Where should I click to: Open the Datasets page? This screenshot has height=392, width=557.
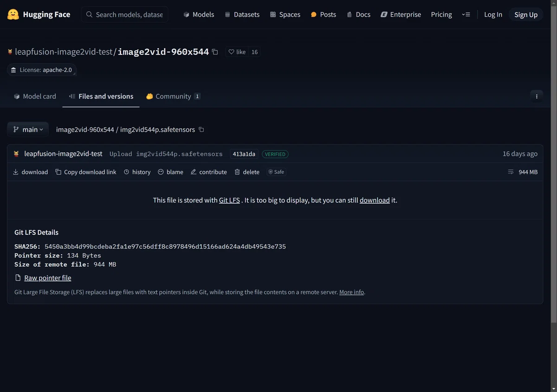point(242,14)
